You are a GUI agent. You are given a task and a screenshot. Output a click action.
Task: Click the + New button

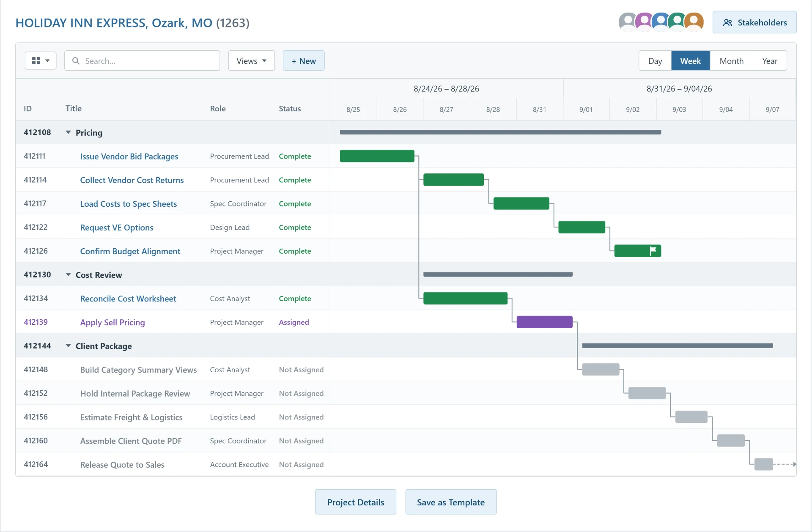(x=304, y=60)
